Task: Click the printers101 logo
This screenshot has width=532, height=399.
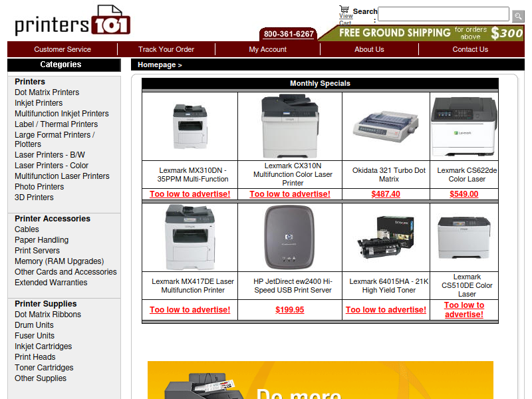Action: click(72, 21)
